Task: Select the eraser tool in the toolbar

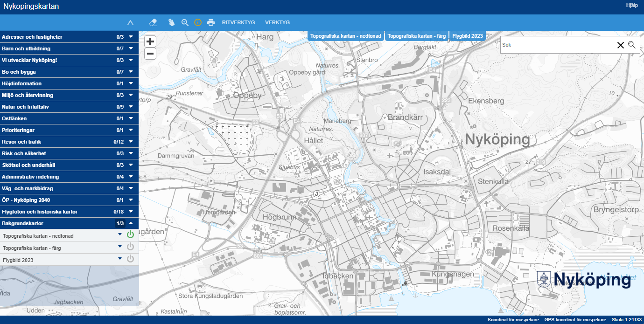Action: click(153, 22)
